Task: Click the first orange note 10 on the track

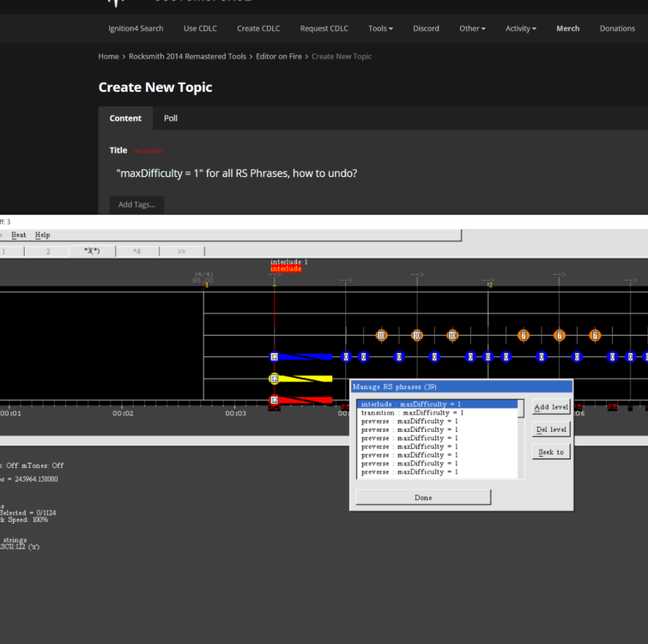Action: coord(381,336)
